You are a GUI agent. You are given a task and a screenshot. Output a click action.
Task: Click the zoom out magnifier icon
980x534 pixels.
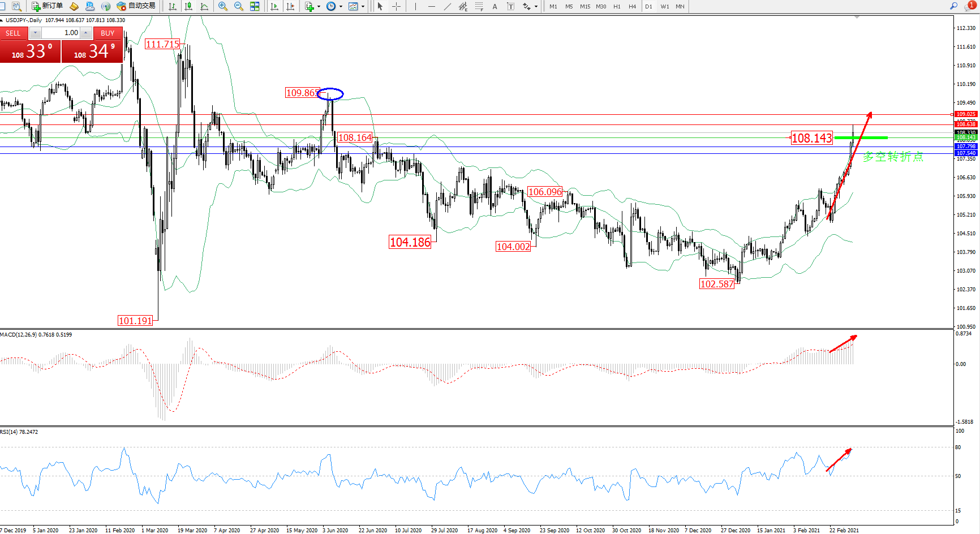[238, 6]
